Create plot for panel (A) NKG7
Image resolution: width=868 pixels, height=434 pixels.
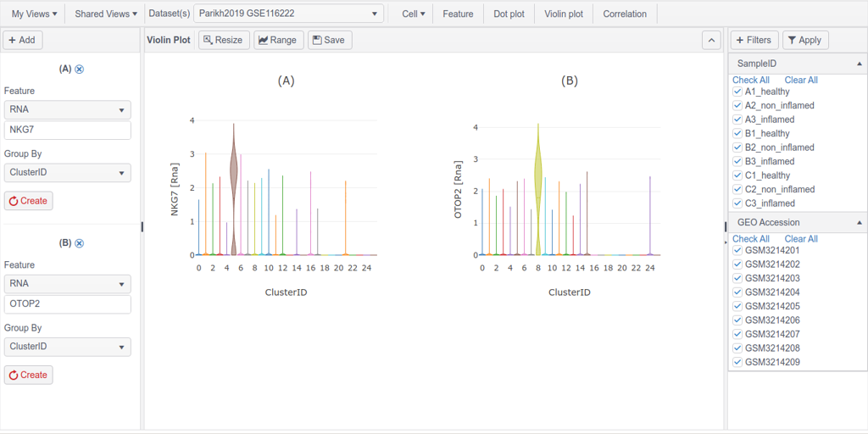click(x=28, y=201)
